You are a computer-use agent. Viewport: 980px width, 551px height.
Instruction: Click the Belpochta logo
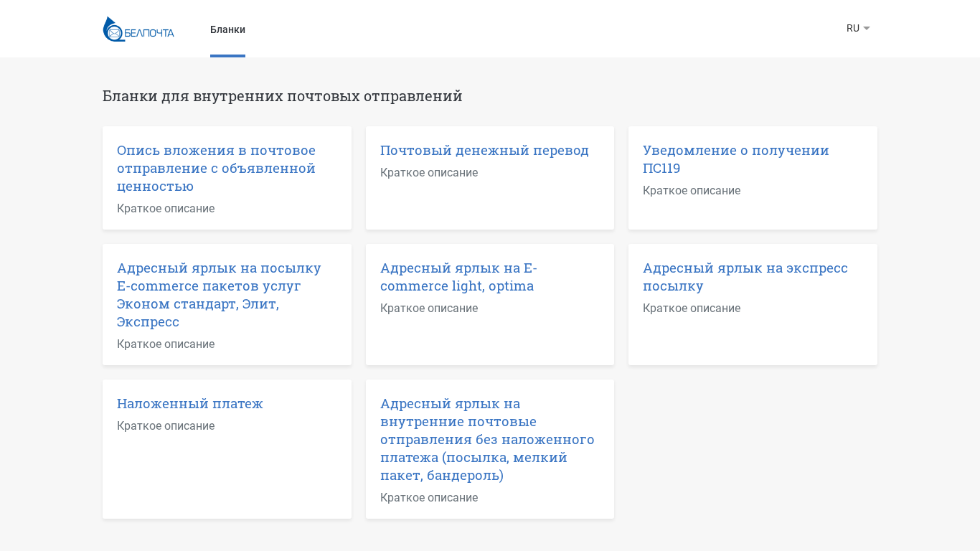(138, 29)
